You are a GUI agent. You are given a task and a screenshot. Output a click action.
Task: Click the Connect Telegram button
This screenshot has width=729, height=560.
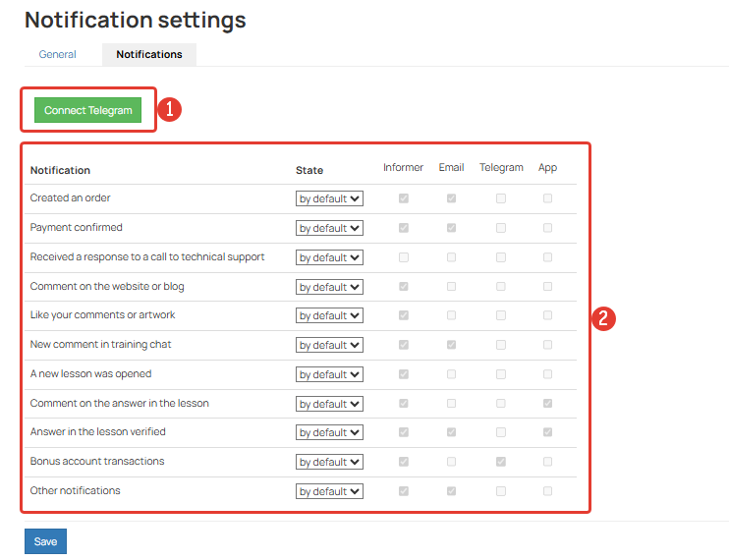pyautogui.click(x=87, y=110)
